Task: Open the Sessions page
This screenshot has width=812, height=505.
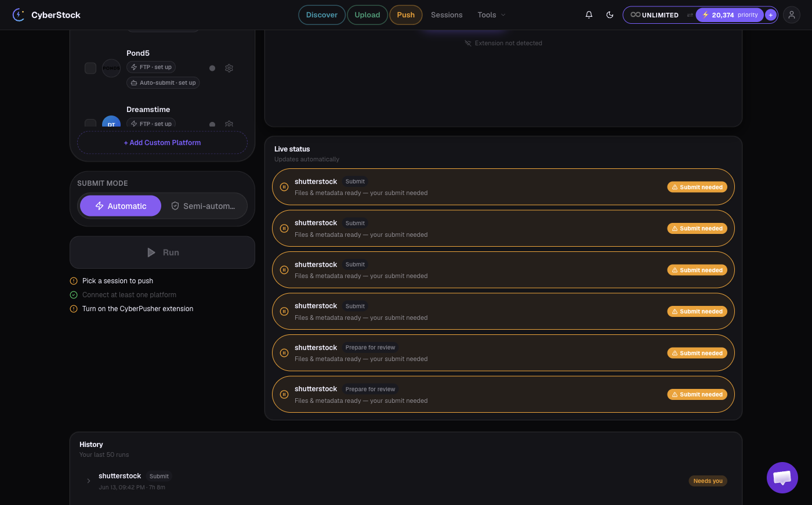Action: tap(447, 15)
